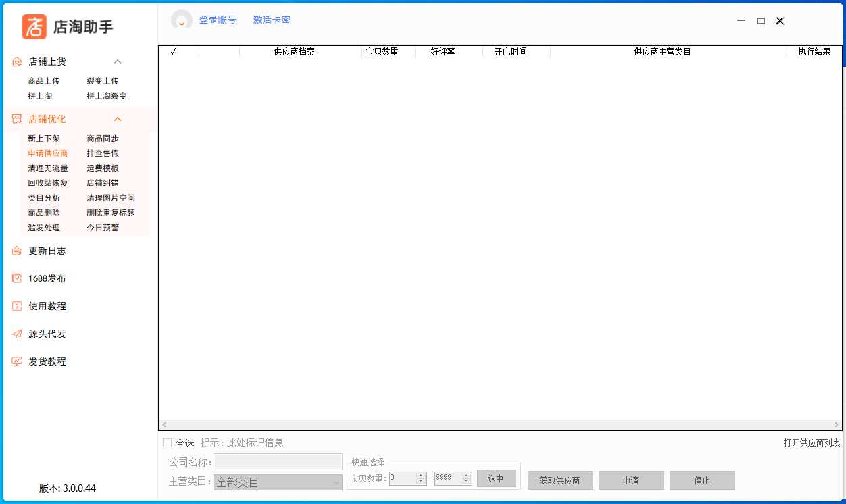
Task: Open the 店铺上货 section icon
Action: tap(16, 61)
